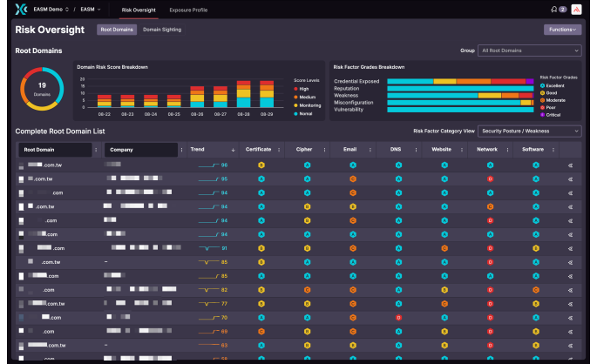The image size is (597, 364).
Task: Open the Certificate column options menu icon
Action: [x=279, y=150]
